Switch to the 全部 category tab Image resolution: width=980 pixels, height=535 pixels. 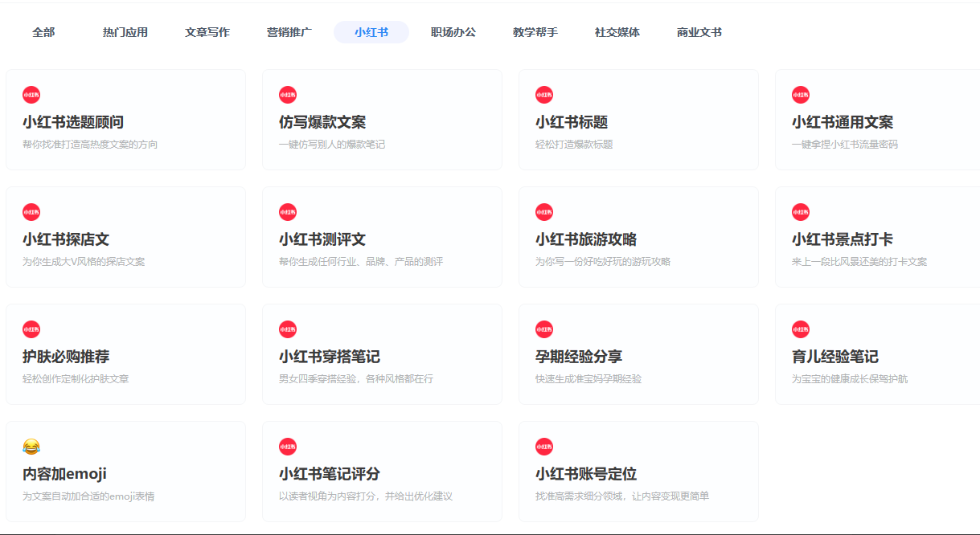(43, 33)
